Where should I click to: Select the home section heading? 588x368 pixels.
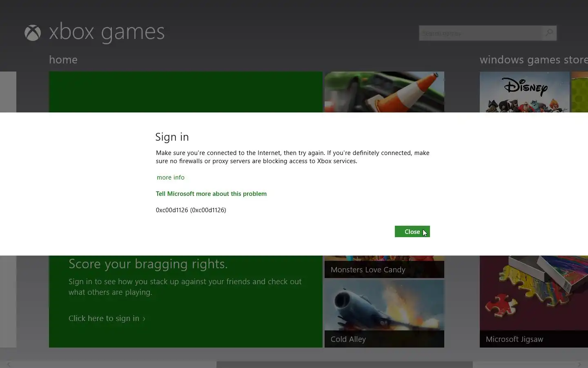(63, 60)
